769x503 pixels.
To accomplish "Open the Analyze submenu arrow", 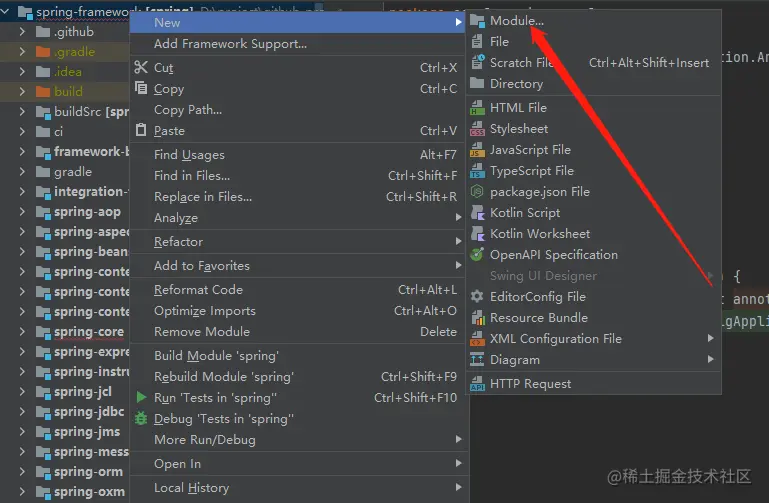I will [458, 217].
